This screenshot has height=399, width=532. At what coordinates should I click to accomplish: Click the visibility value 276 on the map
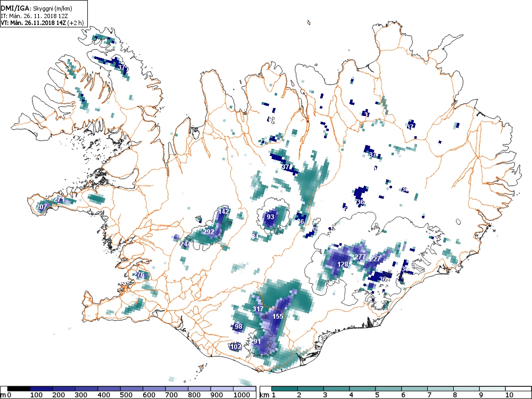point(139,274)
